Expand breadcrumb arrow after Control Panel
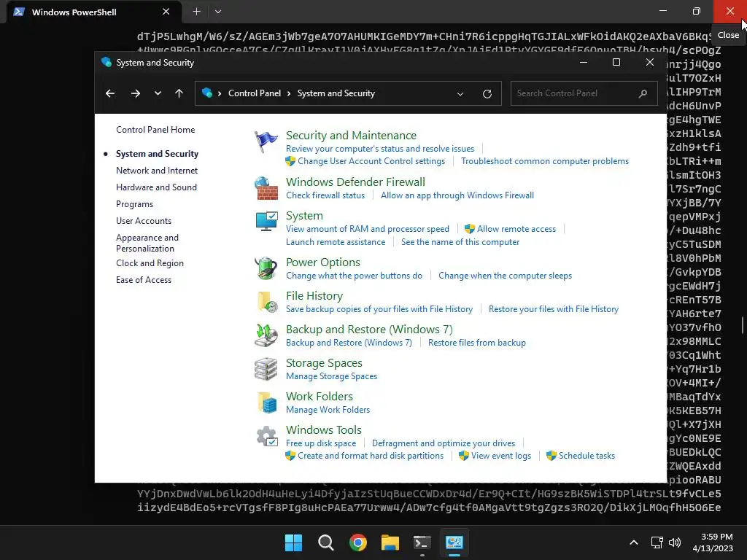 (x=289, y=93)
